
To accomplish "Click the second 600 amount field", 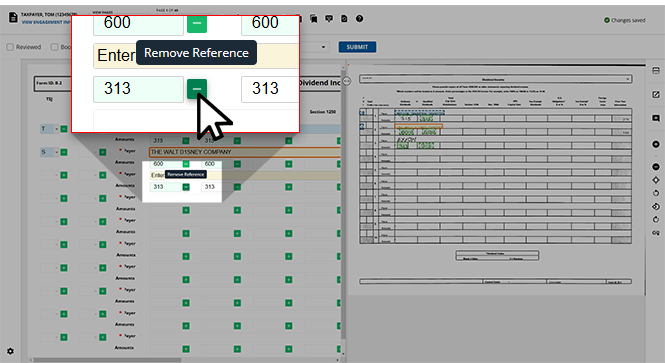I will [217, 164].
